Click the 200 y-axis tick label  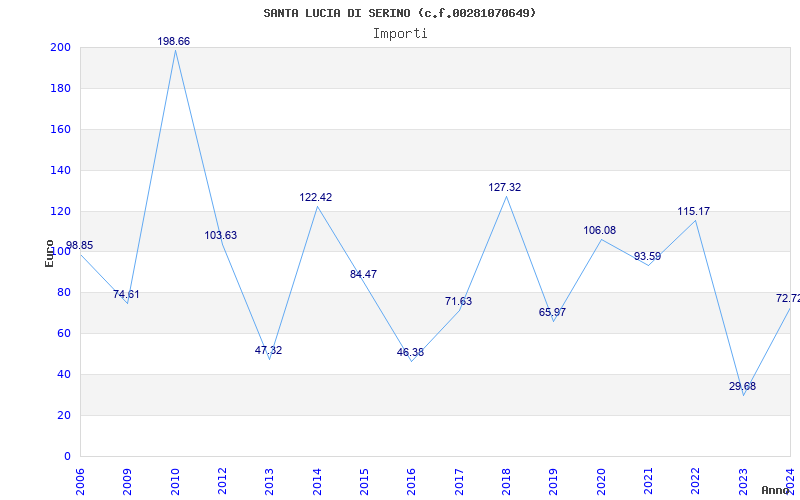tap(60, 48)
